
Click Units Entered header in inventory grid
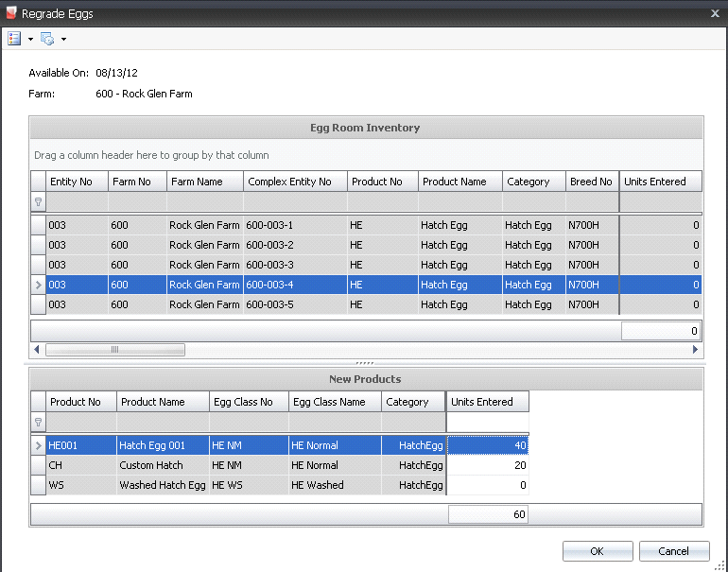click(661, 182)
